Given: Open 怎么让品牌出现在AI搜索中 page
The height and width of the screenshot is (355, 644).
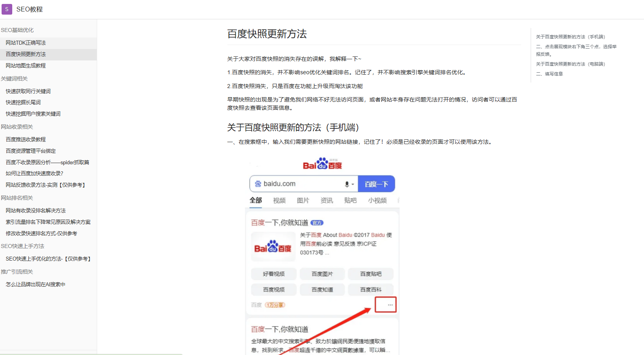Looking at the screenshot, I should [x=36, y=284].
